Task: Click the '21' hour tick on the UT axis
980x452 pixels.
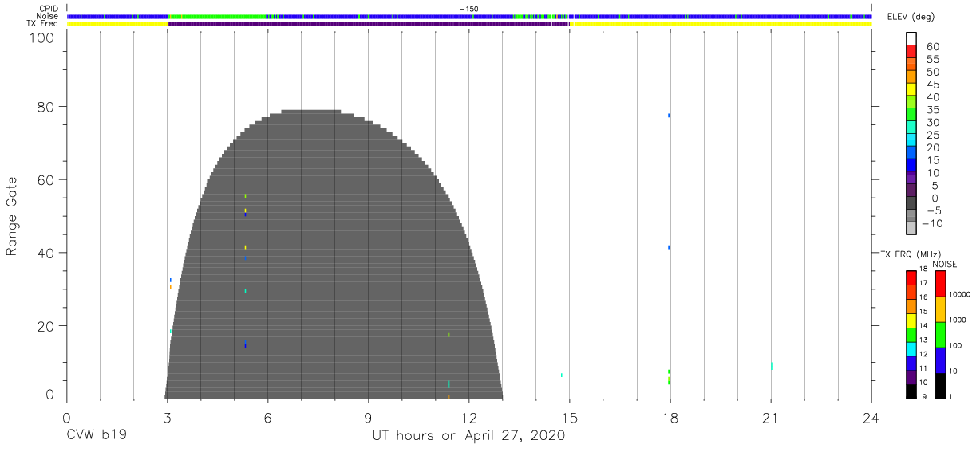Action: point(771,417)
